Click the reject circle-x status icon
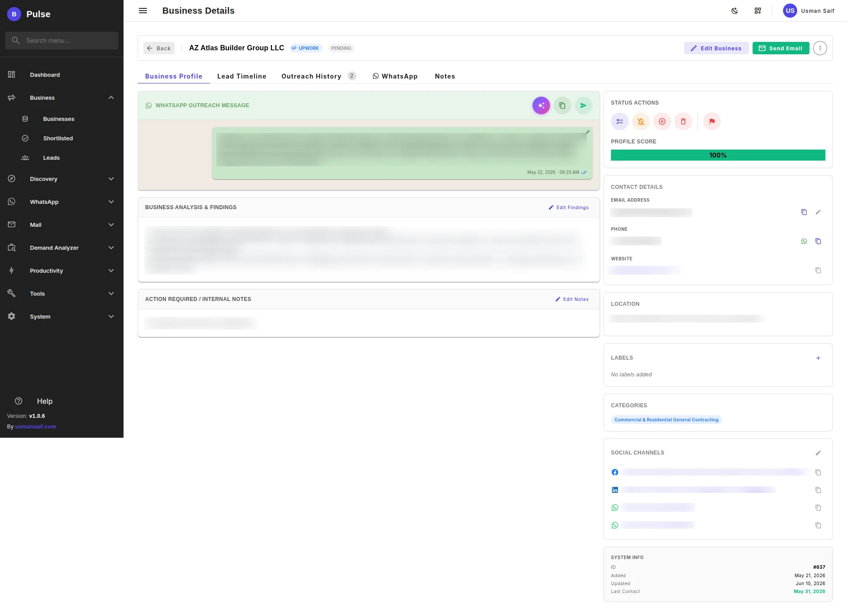Image resolution: width=847 pixels, height=616 pixels. (662, 121)
